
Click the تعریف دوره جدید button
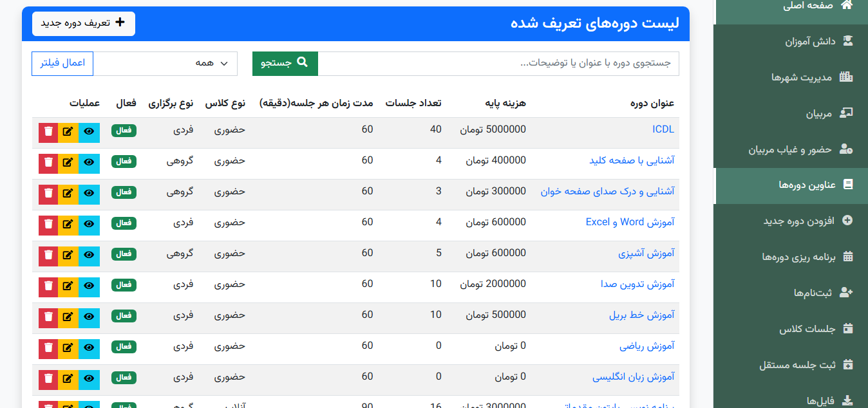click(83, 23)
